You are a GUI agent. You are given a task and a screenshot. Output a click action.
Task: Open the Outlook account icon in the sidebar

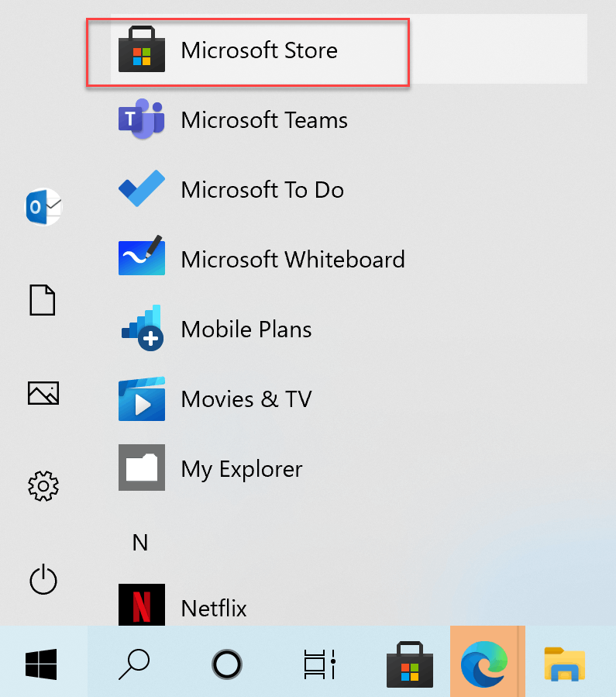[x=43, y=207]
